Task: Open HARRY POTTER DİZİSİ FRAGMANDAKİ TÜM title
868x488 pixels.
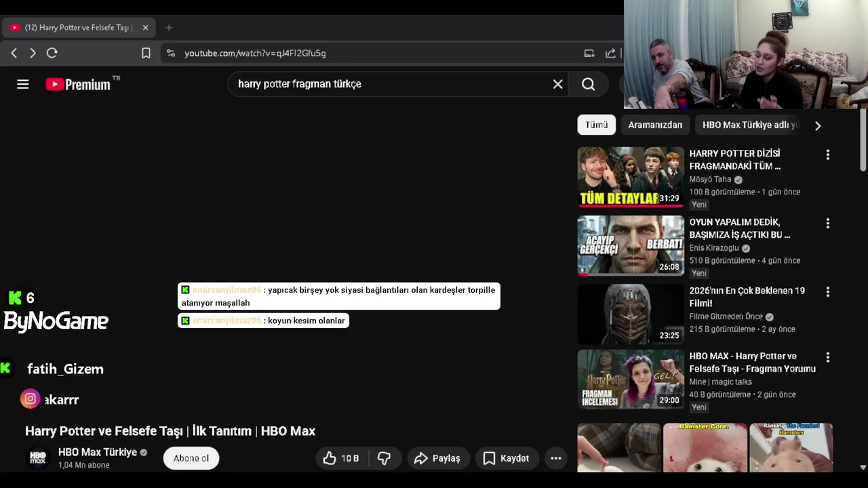Action: pyautogui.click(x=735, y=159)
